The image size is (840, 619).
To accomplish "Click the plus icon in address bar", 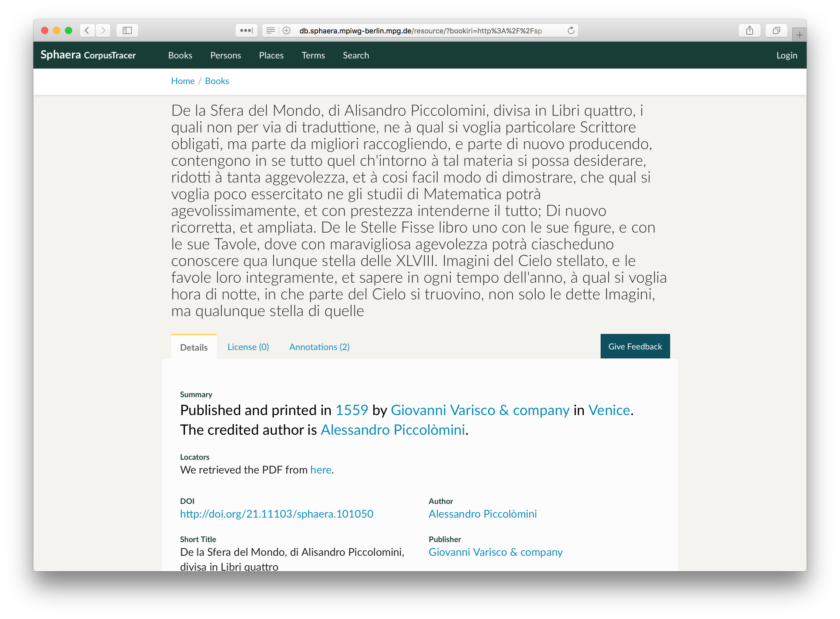I will [286, 30].
